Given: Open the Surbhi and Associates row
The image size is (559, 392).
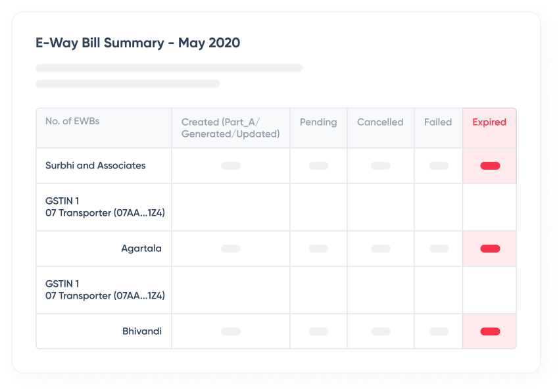Looking at the screenshot, I should point(95,166).
